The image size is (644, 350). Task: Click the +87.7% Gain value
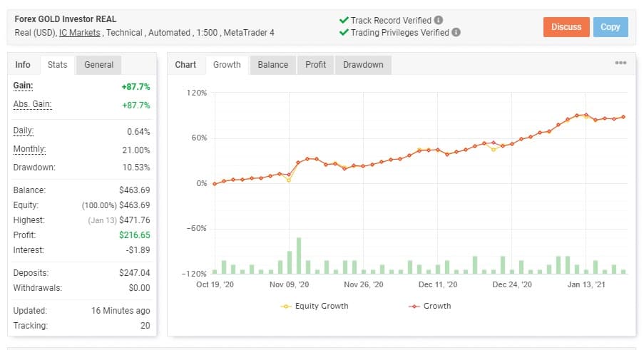136,87
